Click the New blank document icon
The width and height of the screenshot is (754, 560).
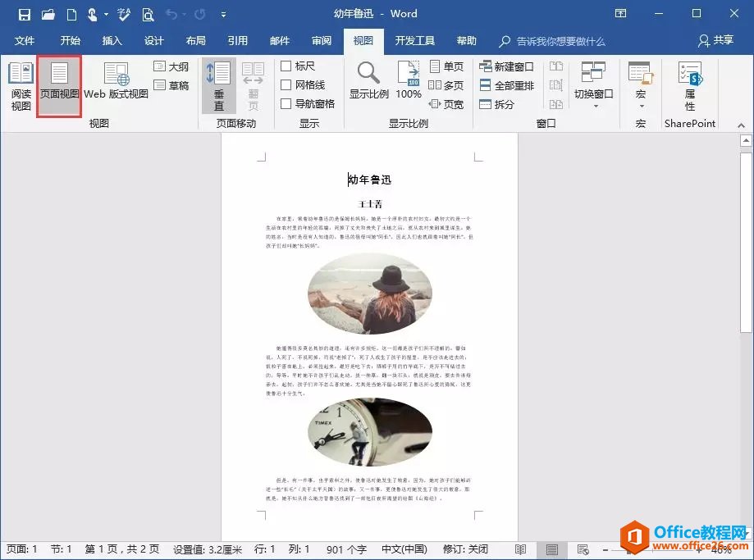click(x=71, y=15)
